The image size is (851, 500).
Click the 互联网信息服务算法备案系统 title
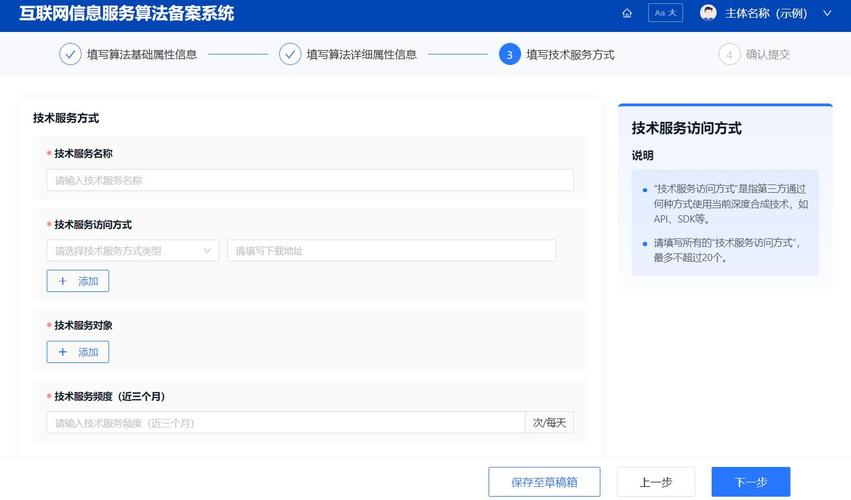point(126,13)
